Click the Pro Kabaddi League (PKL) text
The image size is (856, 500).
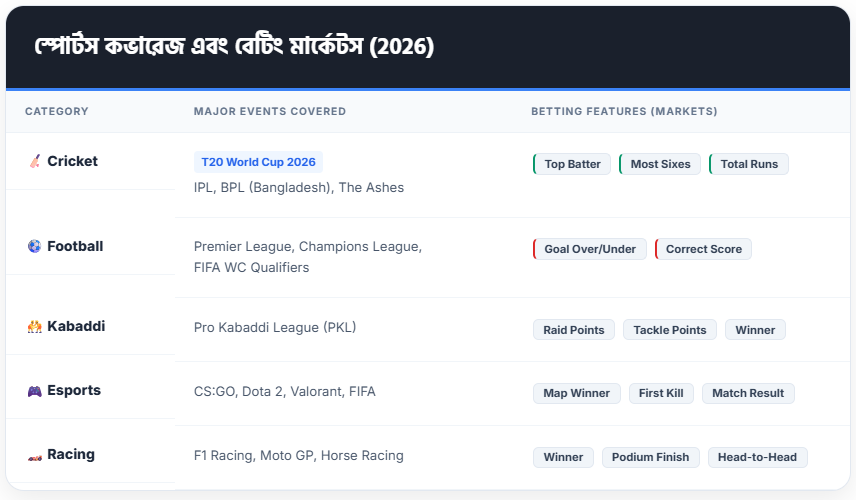(275, 328)
